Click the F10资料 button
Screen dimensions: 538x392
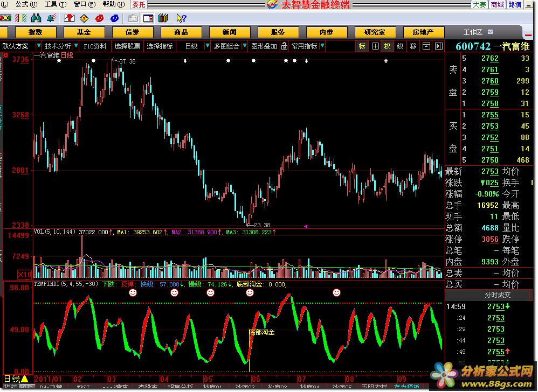point(95,46)
